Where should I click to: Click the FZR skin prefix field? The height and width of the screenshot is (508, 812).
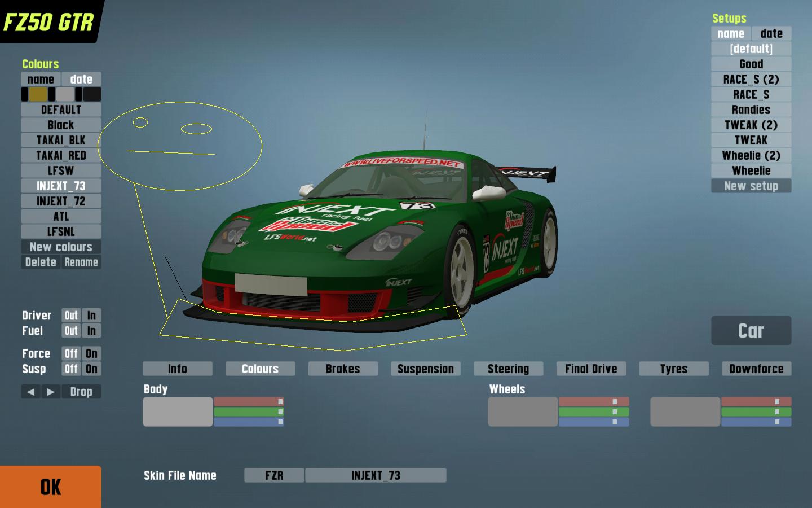[x=274, y=475]
